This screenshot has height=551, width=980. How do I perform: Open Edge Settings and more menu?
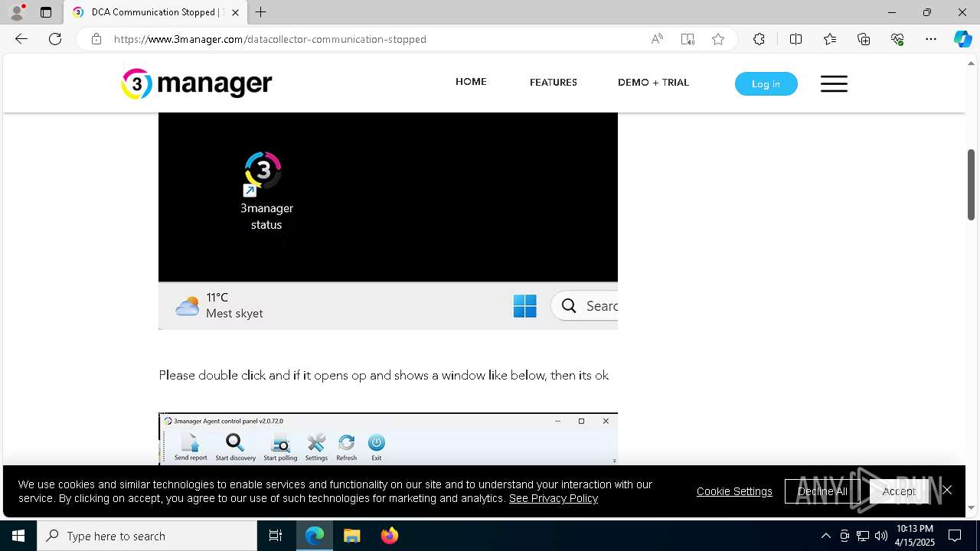931,39
